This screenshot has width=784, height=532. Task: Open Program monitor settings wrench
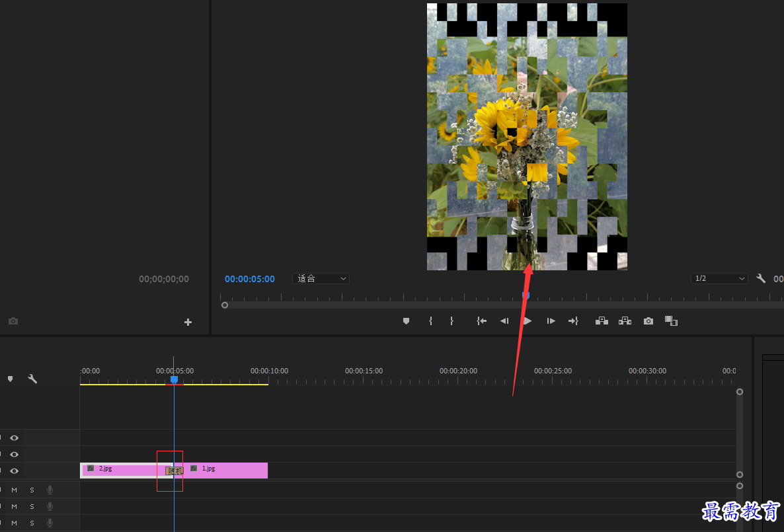760,278
